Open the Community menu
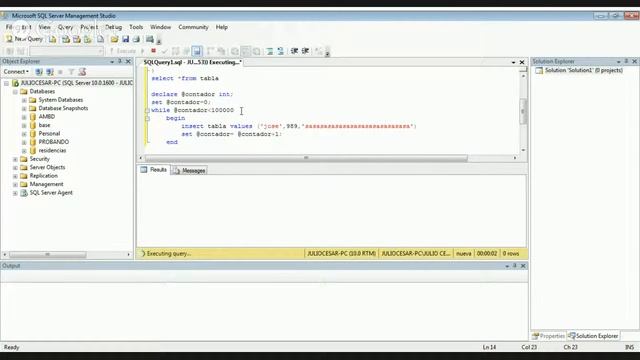640x360 pixels. (193, 27)
